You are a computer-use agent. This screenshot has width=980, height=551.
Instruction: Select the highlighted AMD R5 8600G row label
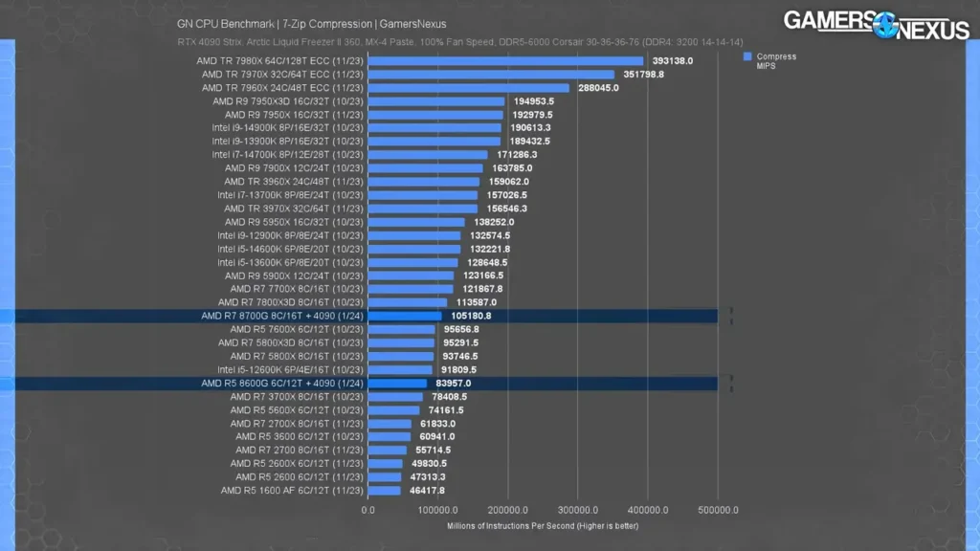(282, 383)
